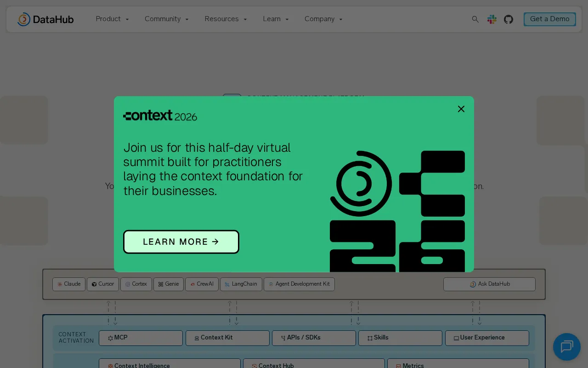Click the Metrics box
Screen dimensions: 588x368
pos(458,363)
